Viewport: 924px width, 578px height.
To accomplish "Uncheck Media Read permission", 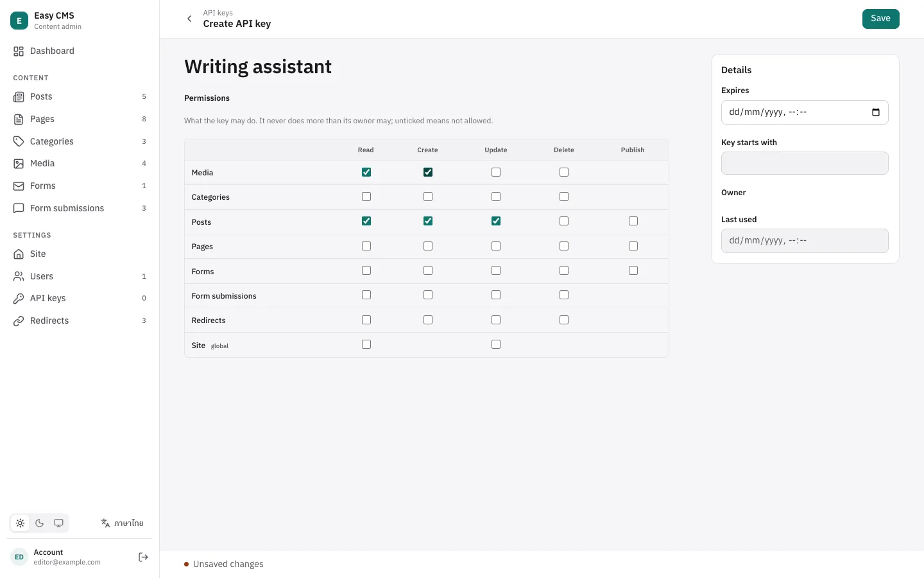I will pyautogui.click(x=366, y=172).
